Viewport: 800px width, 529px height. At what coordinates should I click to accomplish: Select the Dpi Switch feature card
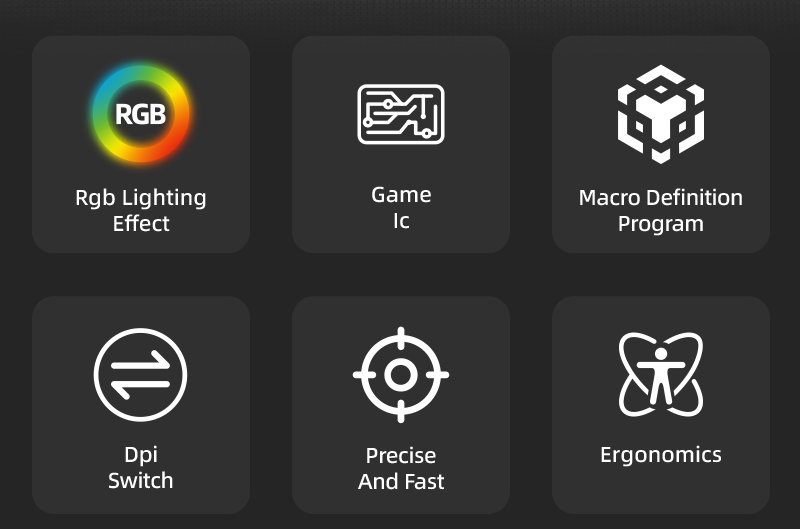141,405
